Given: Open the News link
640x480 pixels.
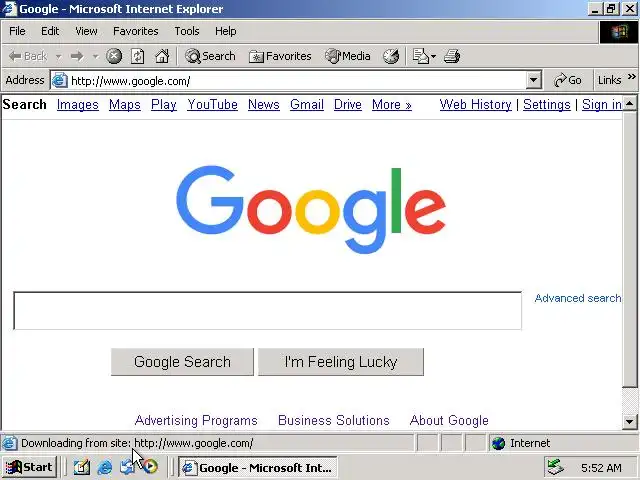Looking at the screenshot, I should tap(264, 105).
